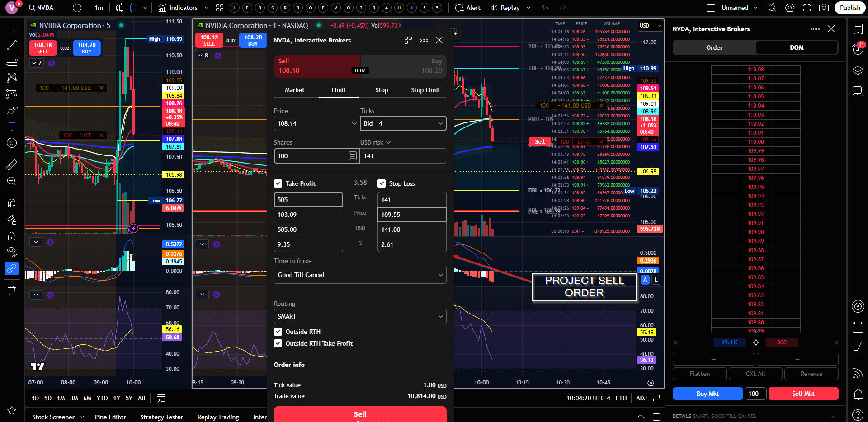Uncheck the Take Profit checkbox
This screenshot has width=868, height=422.
point(278,183)
